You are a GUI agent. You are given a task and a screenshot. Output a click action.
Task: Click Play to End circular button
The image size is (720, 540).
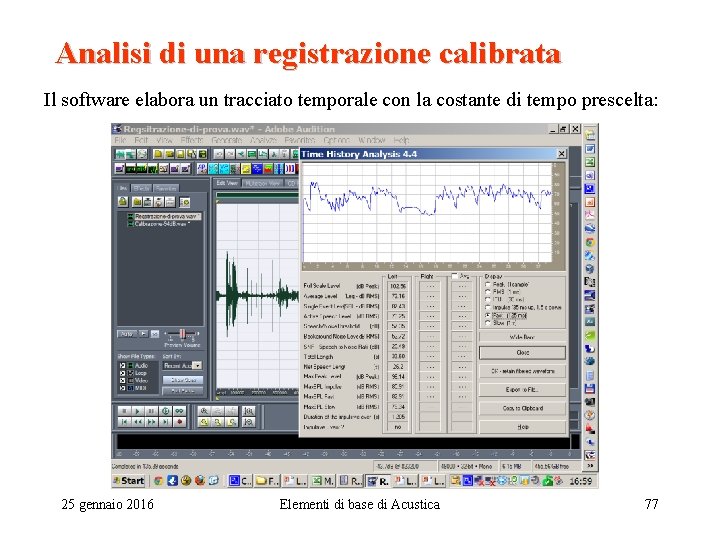pyautogui.click(x=165, y=411)
